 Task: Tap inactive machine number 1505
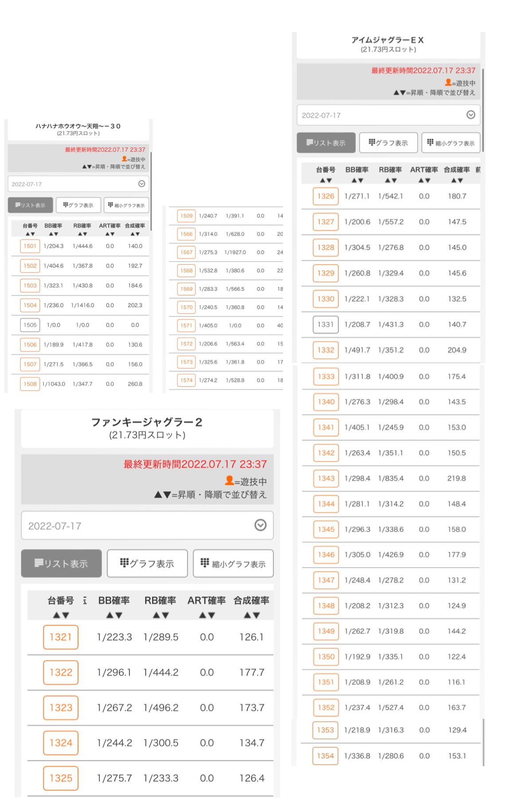click(30, 325)
